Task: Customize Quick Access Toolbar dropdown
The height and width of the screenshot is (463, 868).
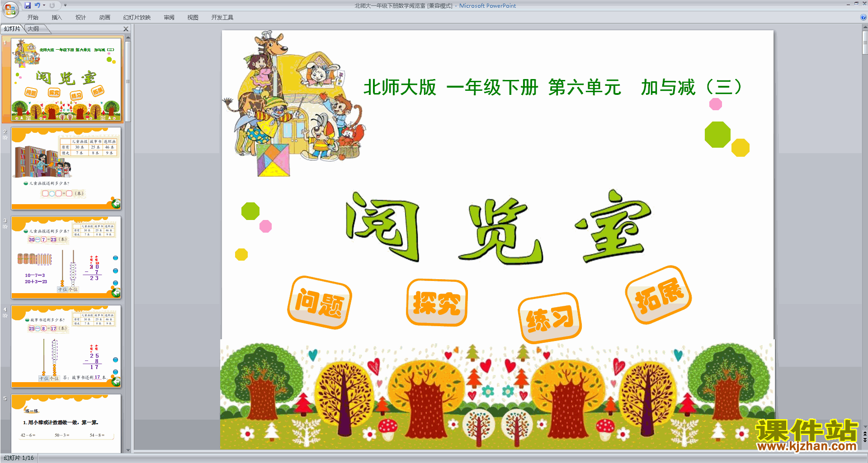Action: [x=65, y=5]
